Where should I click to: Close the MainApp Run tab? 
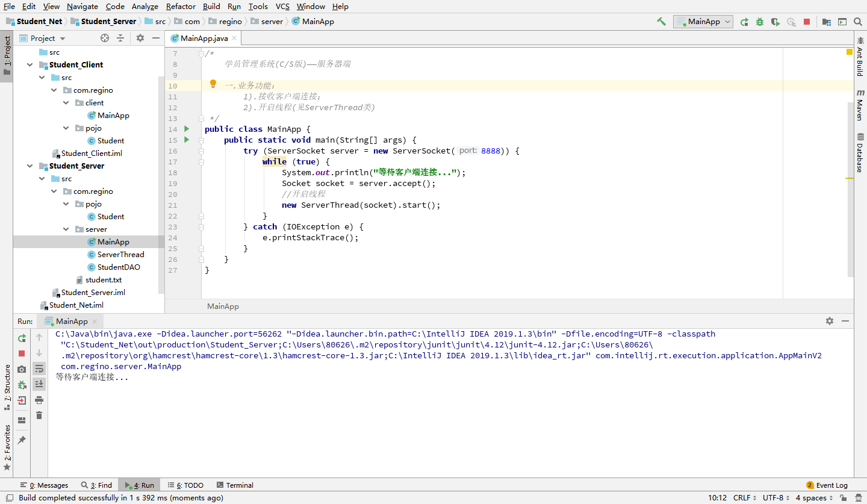[x=95, y=322]
